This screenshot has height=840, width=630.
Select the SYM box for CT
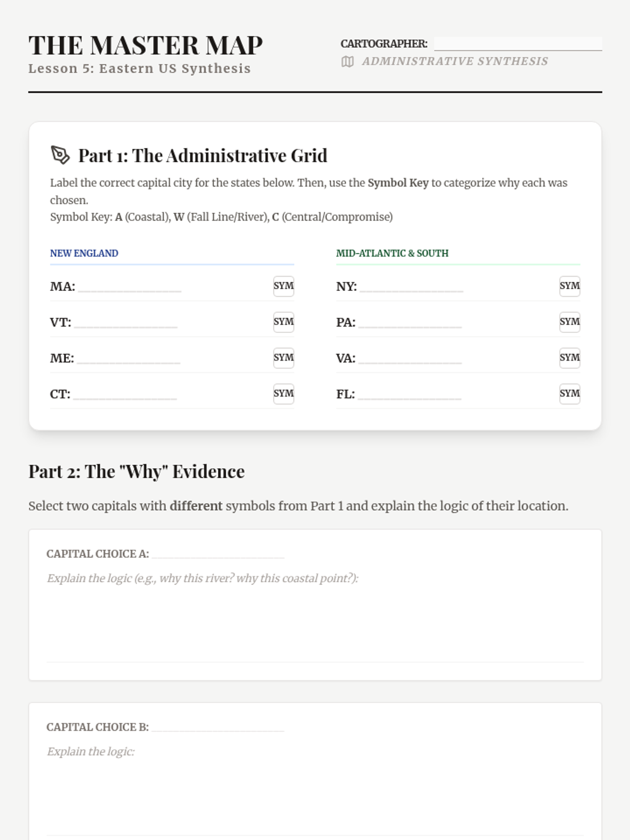(283, 393)
